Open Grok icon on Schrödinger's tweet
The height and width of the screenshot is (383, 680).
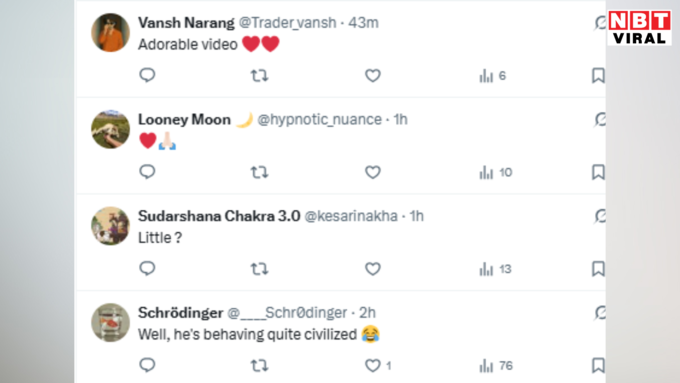point(600,313)
